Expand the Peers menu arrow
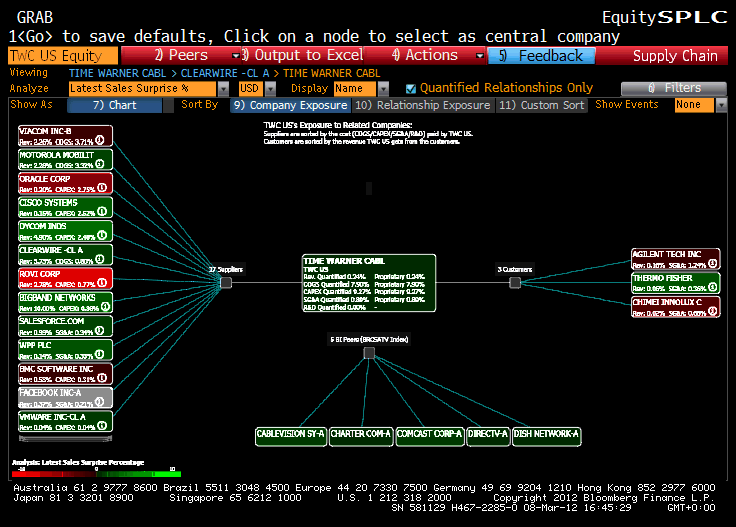This screenshot has height=527, width=736. tap(236, 56)
